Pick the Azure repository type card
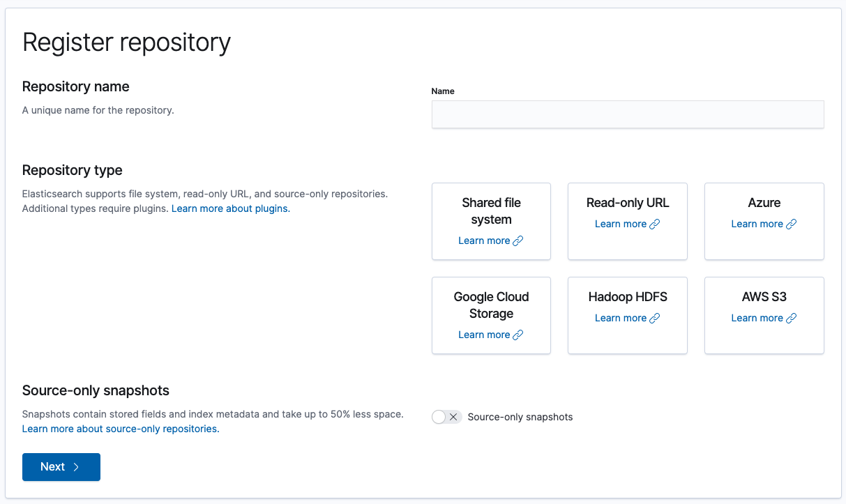The height and width of the screenshot is (504, 846). coord(764,203)
